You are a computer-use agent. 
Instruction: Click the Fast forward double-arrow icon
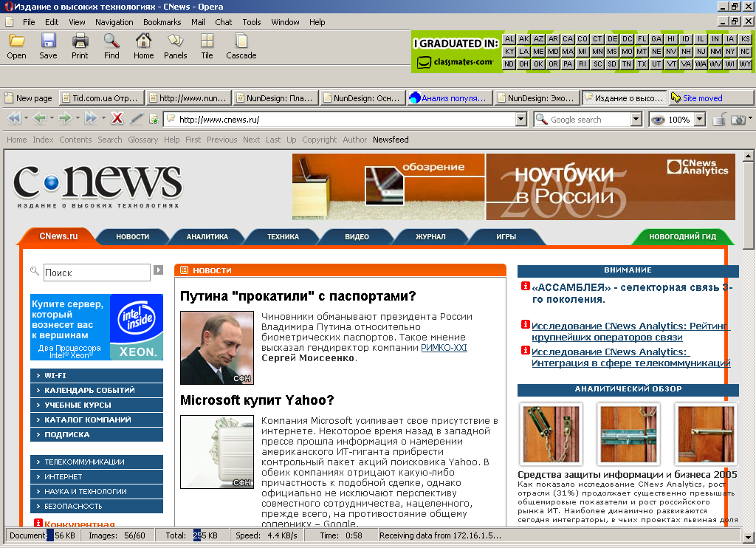pyautogui.click(x=91, y=118)
